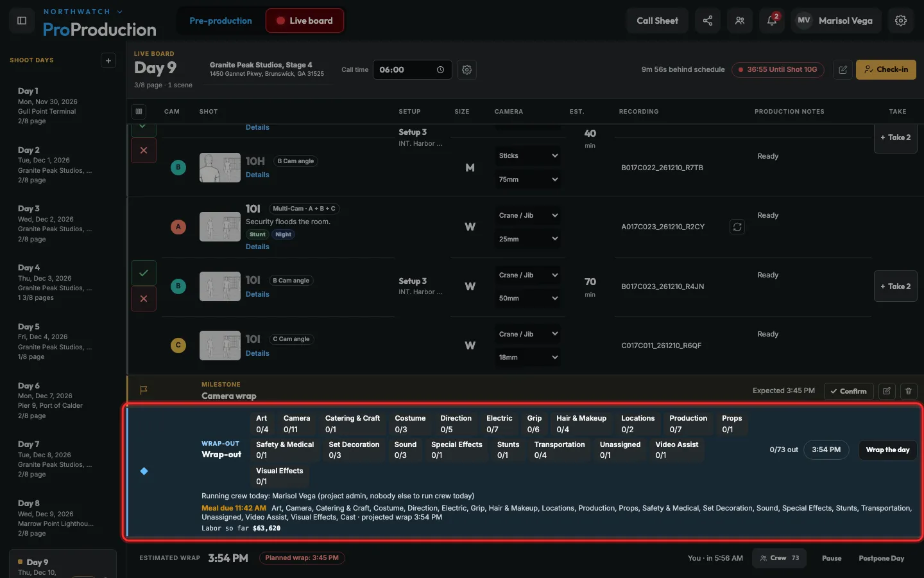Pause the shoot day

tap(832, 558)
